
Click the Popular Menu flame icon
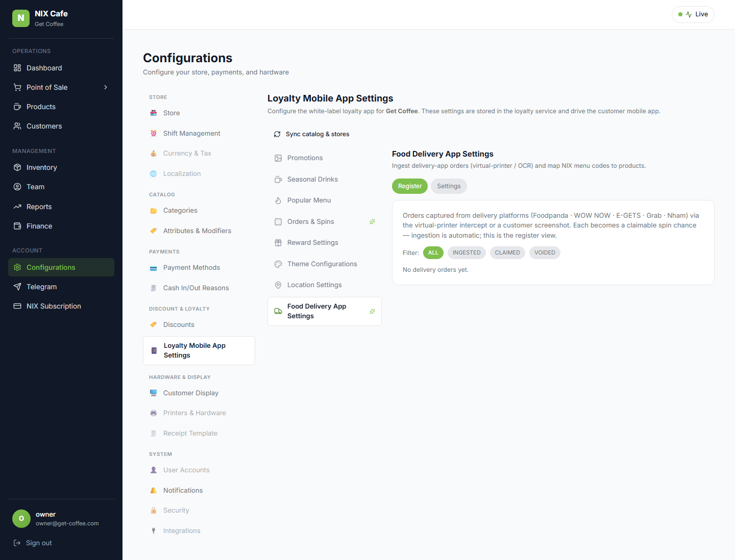coord(278,200)
